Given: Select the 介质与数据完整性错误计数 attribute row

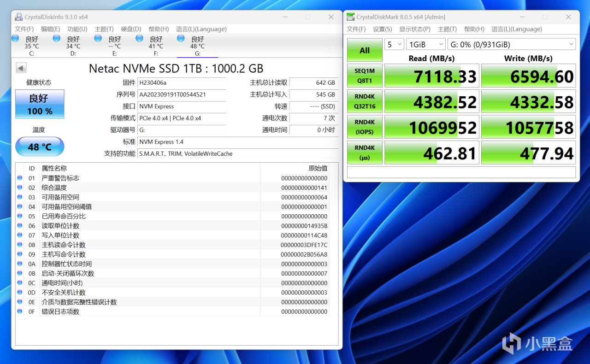Looking at the screenshot, I should click(x=172, y=302).
